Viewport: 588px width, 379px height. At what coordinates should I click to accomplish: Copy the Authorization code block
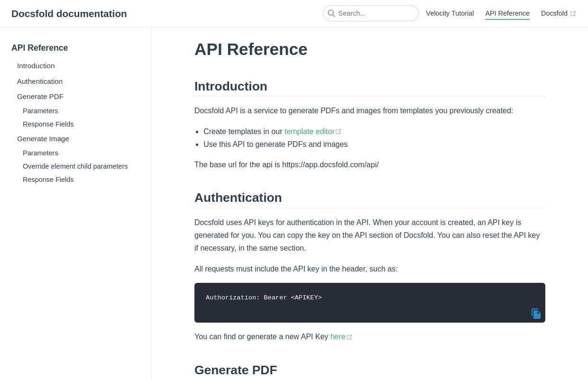pyautogui.click(x=536, y=314)
